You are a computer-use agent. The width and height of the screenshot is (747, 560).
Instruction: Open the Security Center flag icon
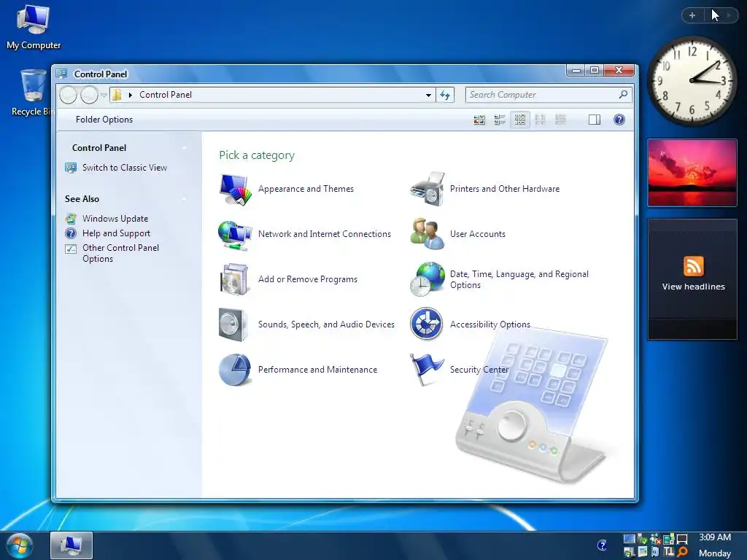pyautogui.click(x=426, y=368)
